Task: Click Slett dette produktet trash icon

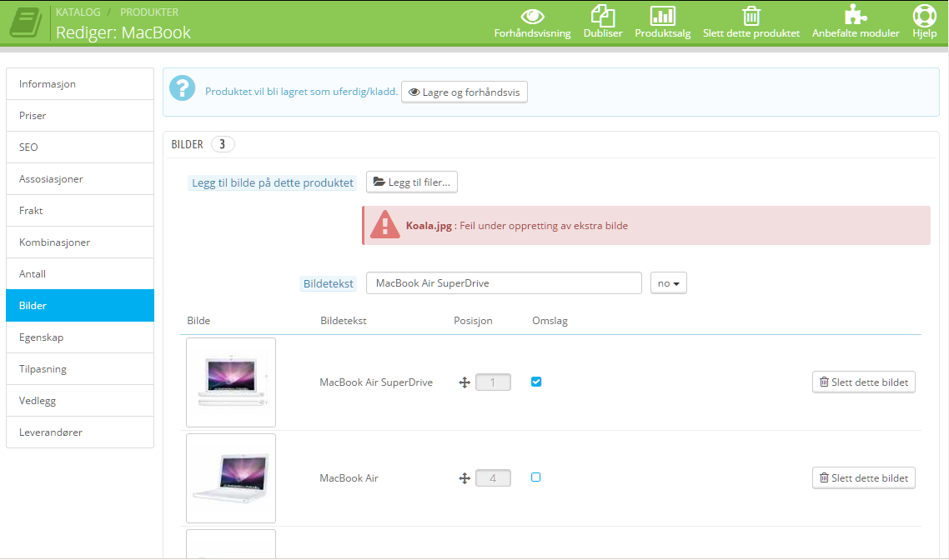Action: [x=751, y=16]
